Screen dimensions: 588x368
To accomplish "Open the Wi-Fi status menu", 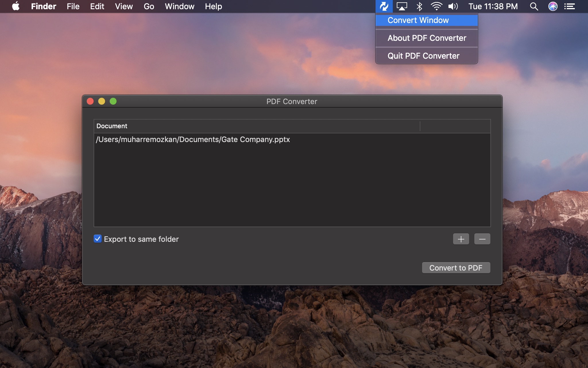I will coord(436,6).
